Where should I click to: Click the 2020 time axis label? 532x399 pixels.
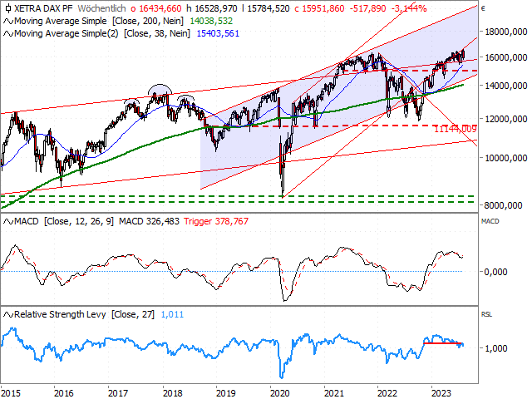click(x=280, y=393)
